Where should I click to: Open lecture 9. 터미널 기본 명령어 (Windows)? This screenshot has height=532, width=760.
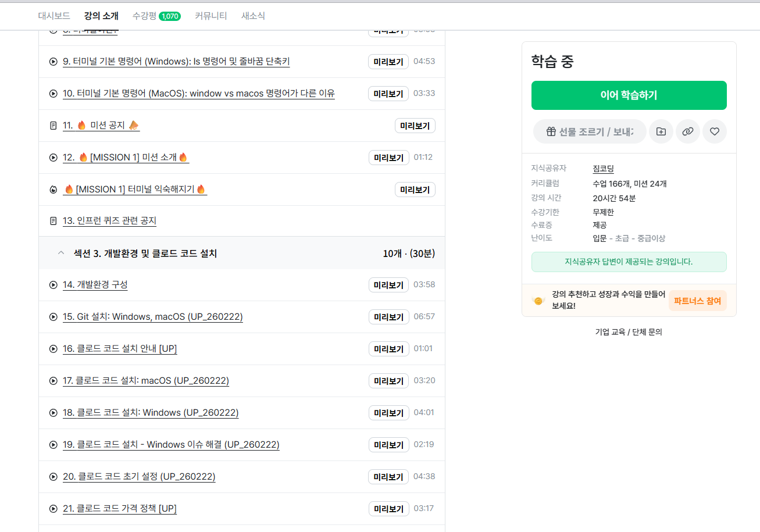coord(176,62)
